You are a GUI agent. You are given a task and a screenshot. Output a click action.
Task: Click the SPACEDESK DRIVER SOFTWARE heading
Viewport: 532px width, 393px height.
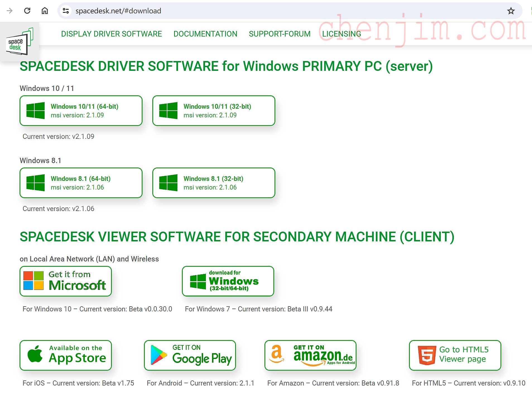pos(226,66)
